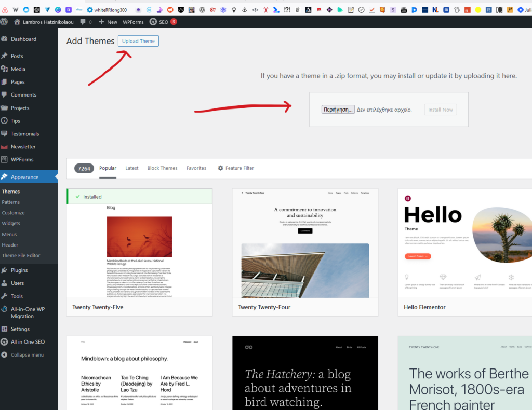Screen dimensions: 532x410
Task: Select the Tools wrench icon in sidebar
Action: (5, 296)
